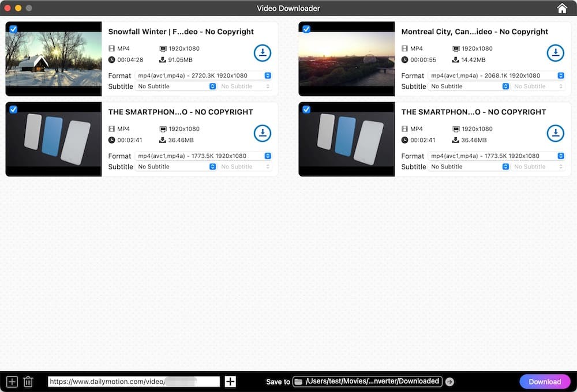Click the Home icon in the title bar
Image resolution: width=577 pixels, height=392 pixels.
coord(563,8)
